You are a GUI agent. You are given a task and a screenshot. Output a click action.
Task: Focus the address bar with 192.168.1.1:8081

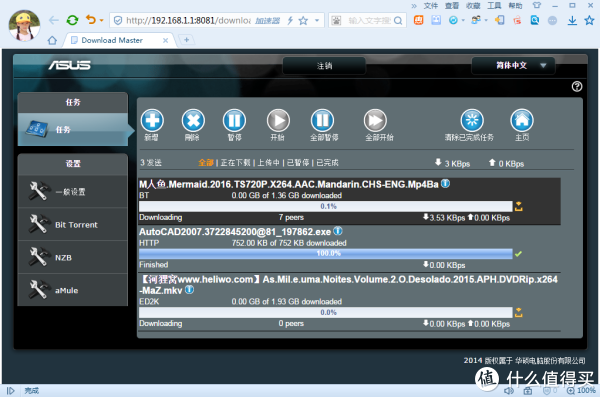tap(188, 20)
